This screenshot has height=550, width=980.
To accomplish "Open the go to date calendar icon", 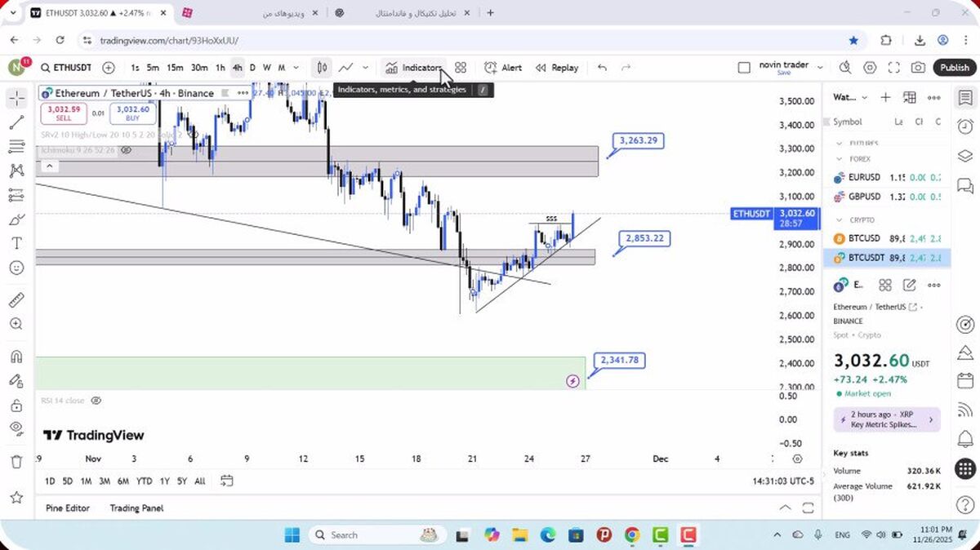I will pos(227,481).
